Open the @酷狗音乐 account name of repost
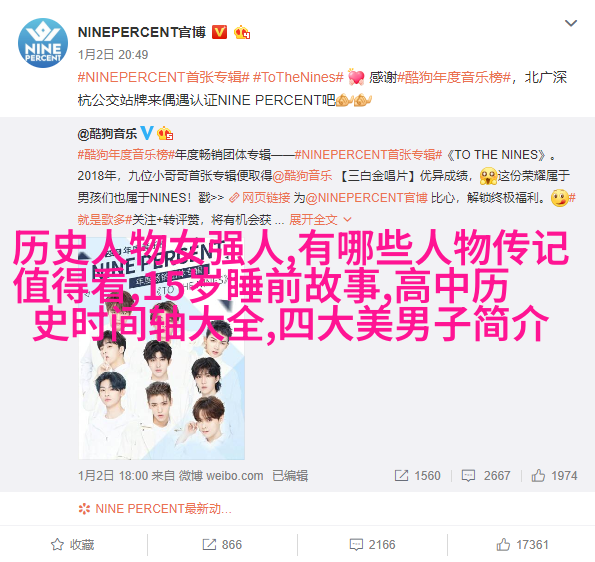595x562 pixels. tap(107, 134)
